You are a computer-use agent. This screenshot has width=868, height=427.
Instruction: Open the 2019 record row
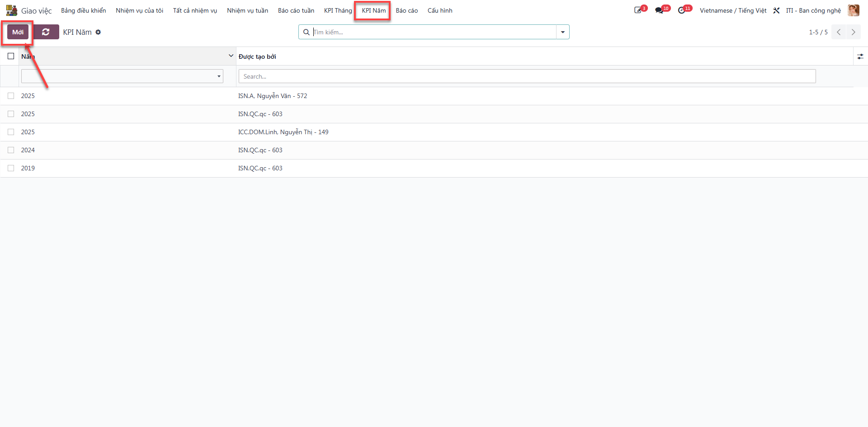click(x=434, y=168)
